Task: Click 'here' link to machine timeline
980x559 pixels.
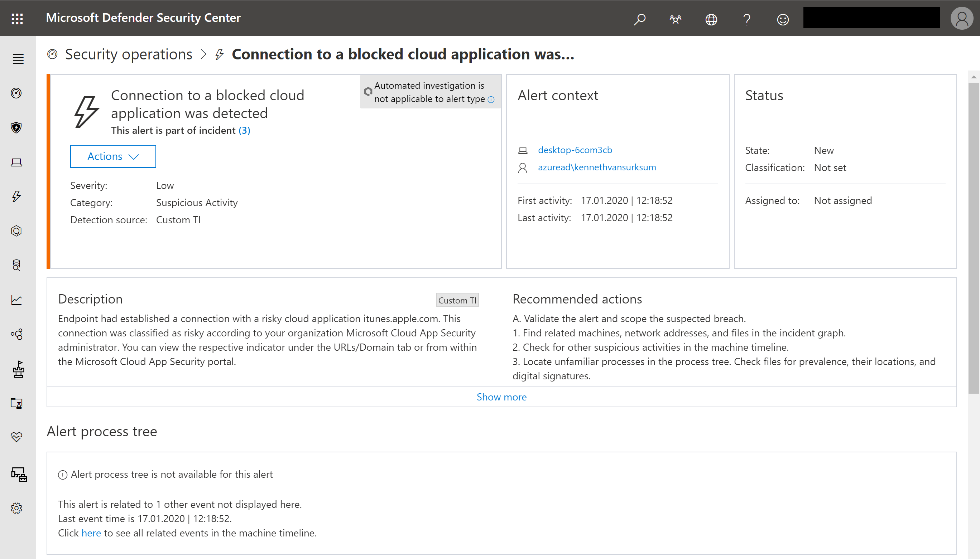Action: 91,533
